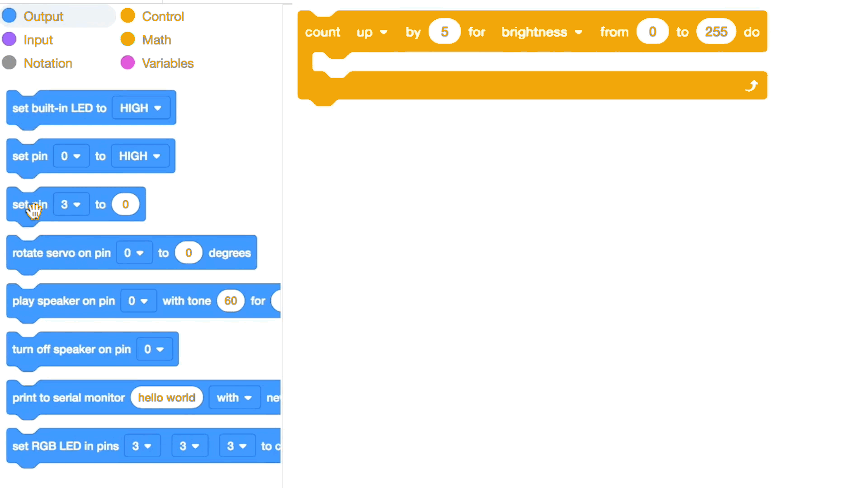Expand the pin dropdown on set pin block
Viewport: 868px width, 488px height.
pyautogui.click(x=69, y=155)
